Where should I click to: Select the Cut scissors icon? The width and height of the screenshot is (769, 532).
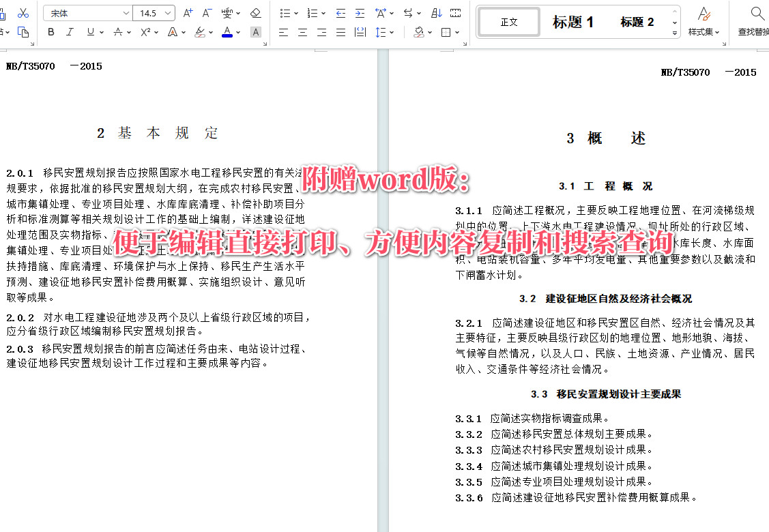pyautogui.click(x=24, y=12)
